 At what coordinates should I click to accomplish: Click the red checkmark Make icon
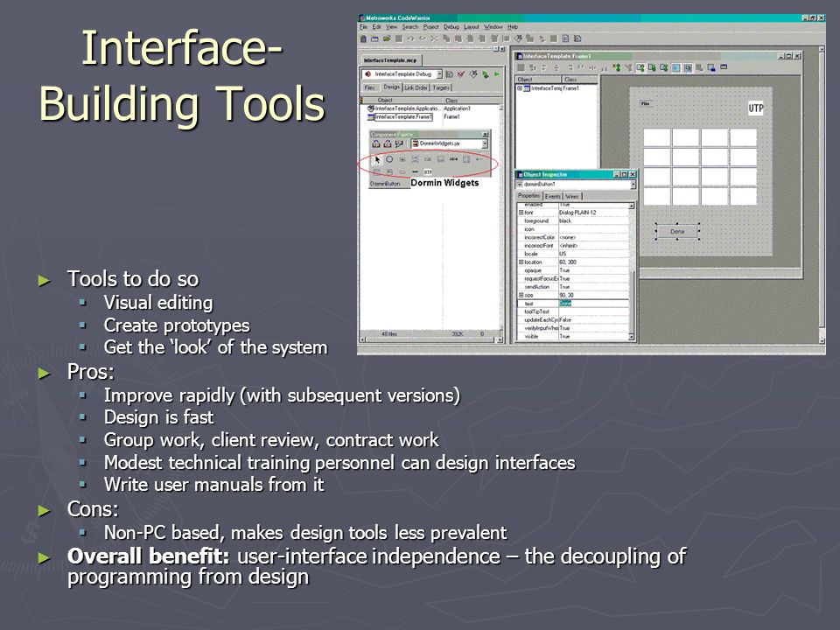pyautogui.click(x=461, y=74)
